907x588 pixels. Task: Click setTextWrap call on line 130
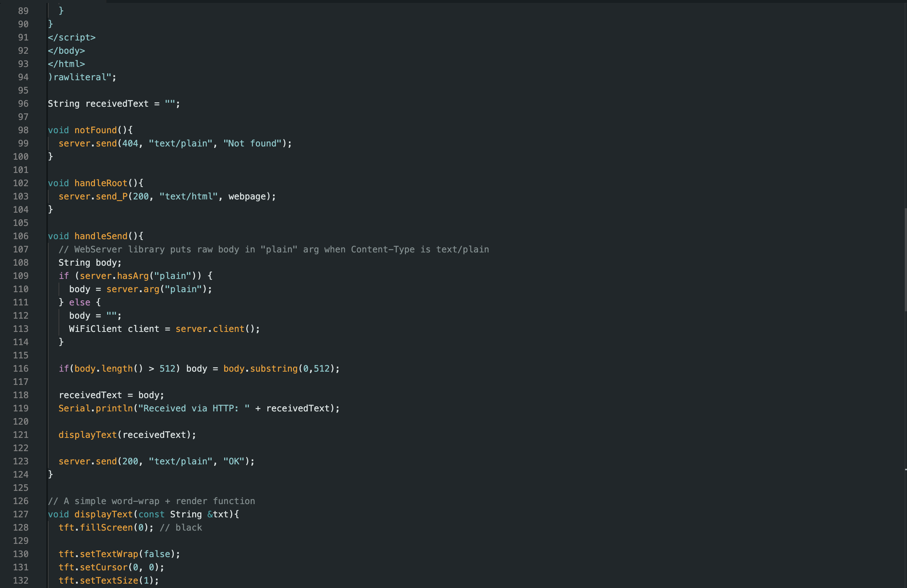point(109,554)
